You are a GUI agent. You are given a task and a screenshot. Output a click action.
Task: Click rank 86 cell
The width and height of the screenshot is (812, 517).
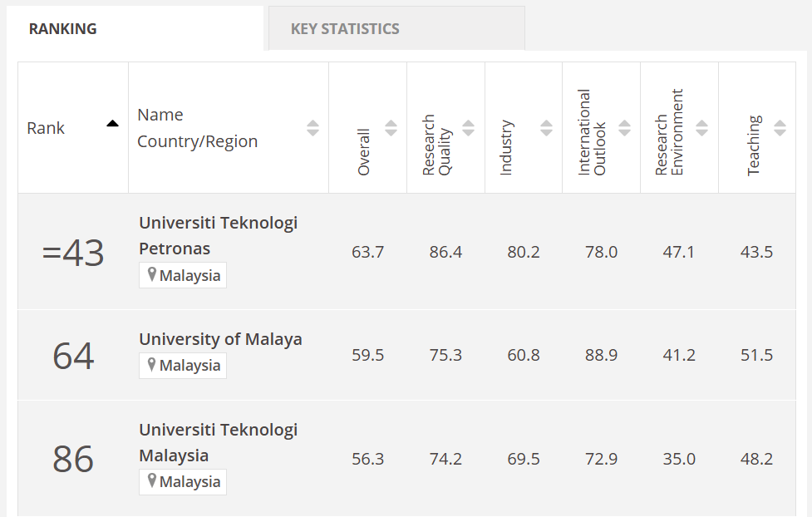click(x=73, y=459)
